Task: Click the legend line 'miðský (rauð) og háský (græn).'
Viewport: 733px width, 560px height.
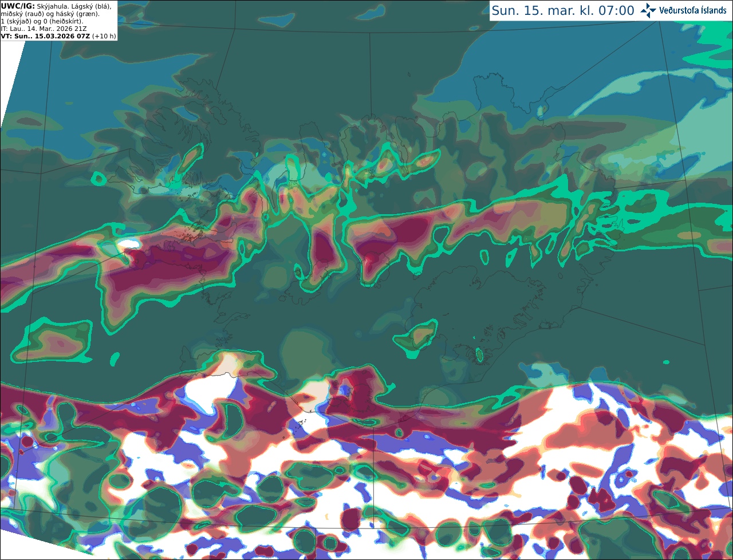Action: click(50, 14)
